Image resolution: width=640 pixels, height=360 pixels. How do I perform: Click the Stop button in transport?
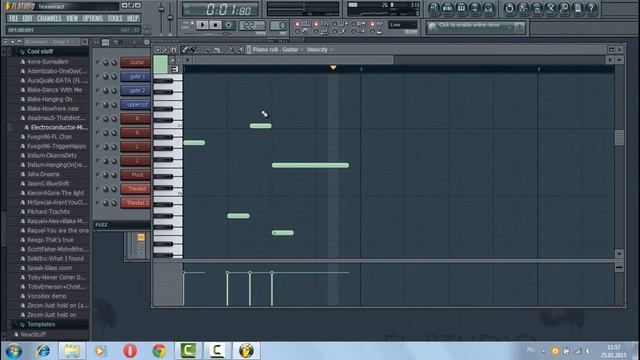(216, 25)
